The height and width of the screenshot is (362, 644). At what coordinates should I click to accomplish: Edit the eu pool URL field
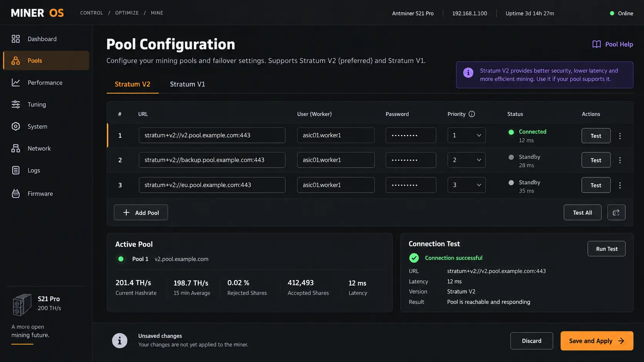click(x=212, y=185)
